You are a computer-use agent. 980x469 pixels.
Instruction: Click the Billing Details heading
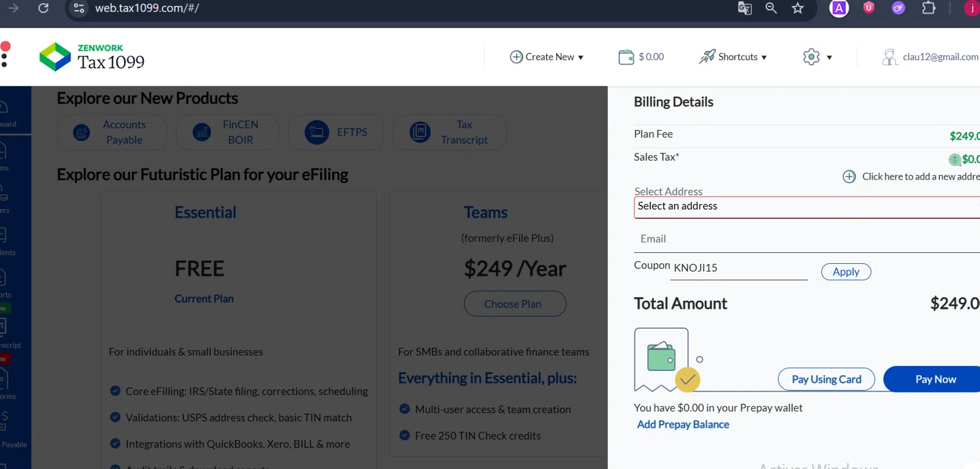coord(674,102)
